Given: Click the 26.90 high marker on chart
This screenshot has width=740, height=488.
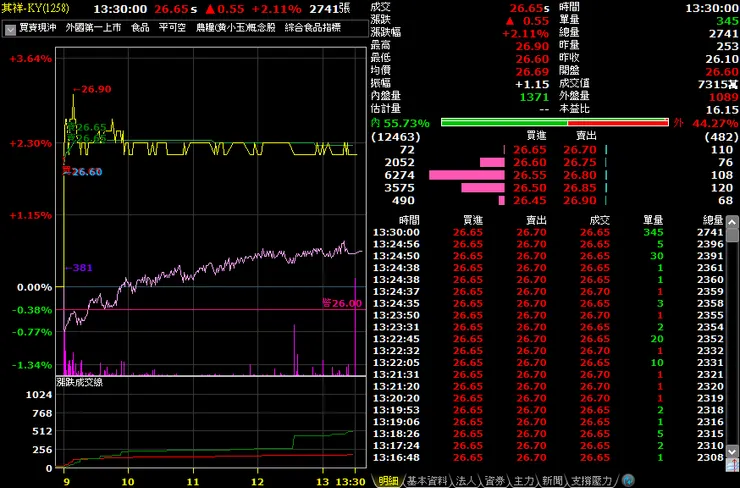Looking at the screenshot, I should tap(92, 90).
